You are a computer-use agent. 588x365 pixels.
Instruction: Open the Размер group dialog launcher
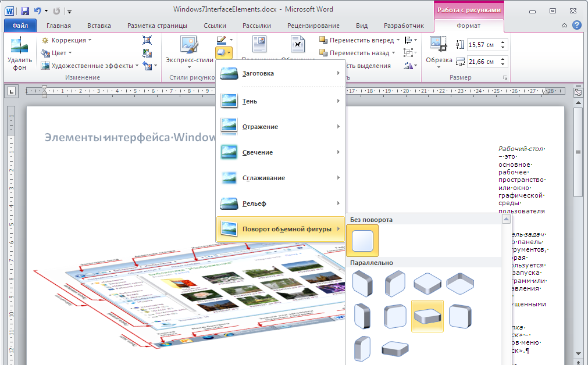pyautogui.click(x=505, y=77)
